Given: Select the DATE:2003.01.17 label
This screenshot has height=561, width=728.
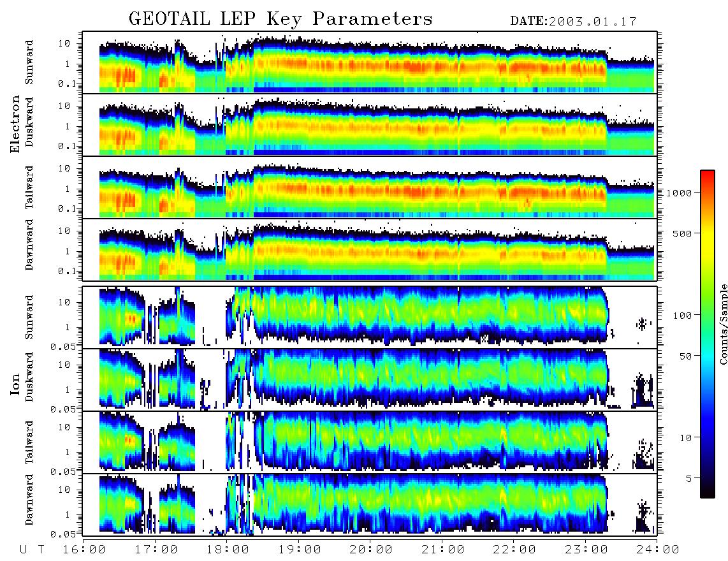Looking at the screenshot, I should point(573,21).
